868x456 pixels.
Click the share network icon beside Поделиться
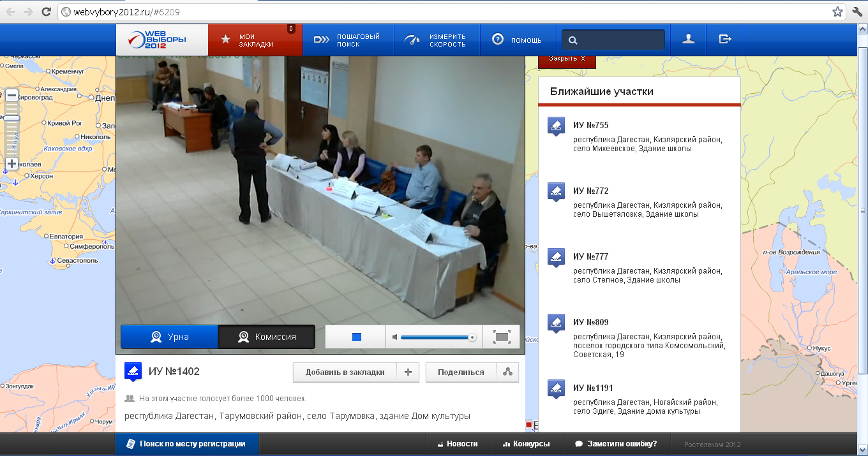click(x=507, y=372)
